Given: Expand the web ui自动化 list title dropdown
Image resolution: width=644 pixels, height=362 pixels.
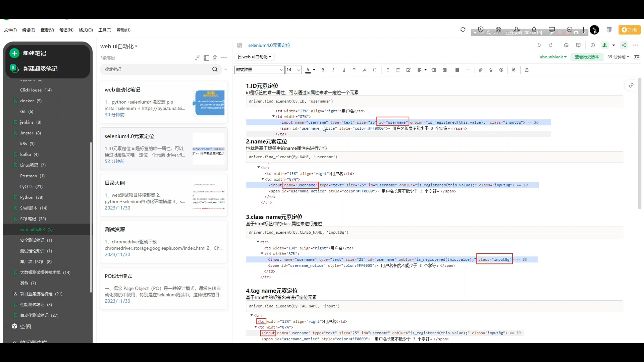Looking at the screenshot, I should point(119,46).
